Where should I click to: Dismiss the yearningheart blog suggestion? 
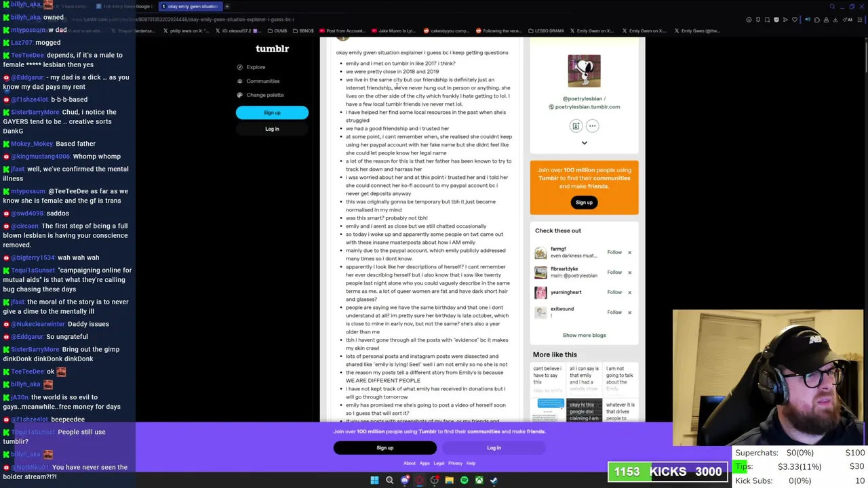629,292
